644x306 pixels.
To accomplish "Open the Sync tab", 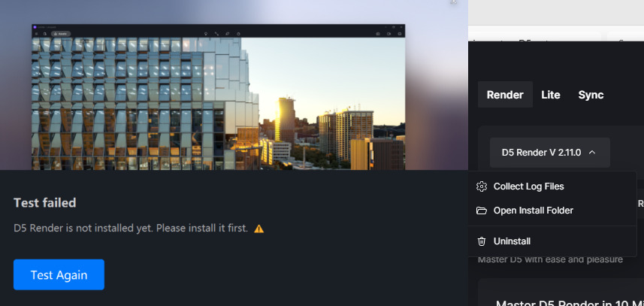I will 591,95.
